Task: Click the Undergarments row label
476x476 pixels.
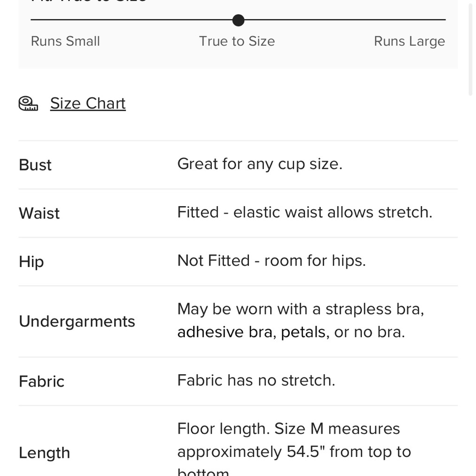Action: click(x=77, y=321)
